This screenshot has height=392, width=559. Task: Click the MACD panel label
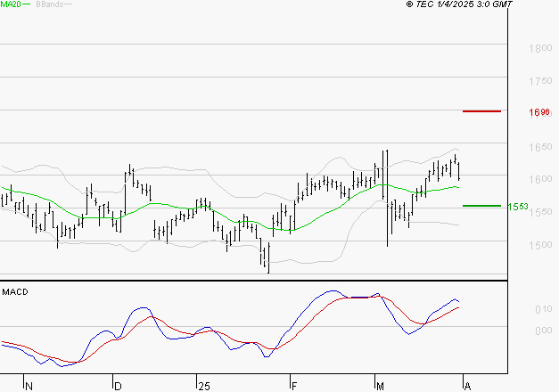pos(15,292)
